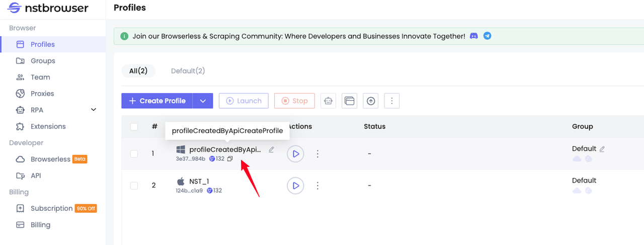Click the robot RPA toolbar icon

coord(329,101)
